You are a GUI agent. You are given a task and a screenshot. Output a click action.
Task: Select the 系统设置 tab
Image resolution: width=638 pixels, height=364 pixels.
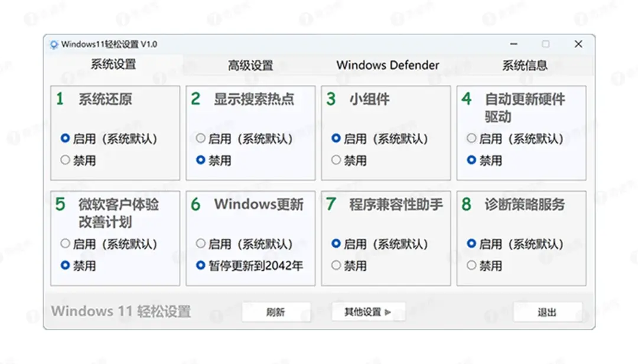point(113,65)
